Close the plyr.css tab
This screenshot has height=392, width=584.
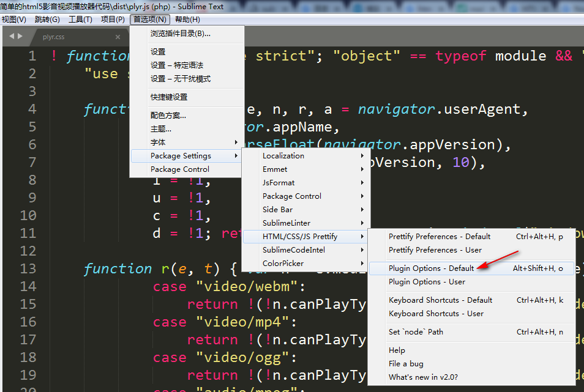[118, 37]
